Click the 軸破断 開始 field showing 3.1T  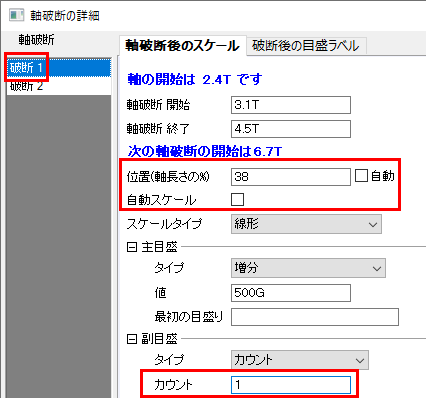coord(291,105)
